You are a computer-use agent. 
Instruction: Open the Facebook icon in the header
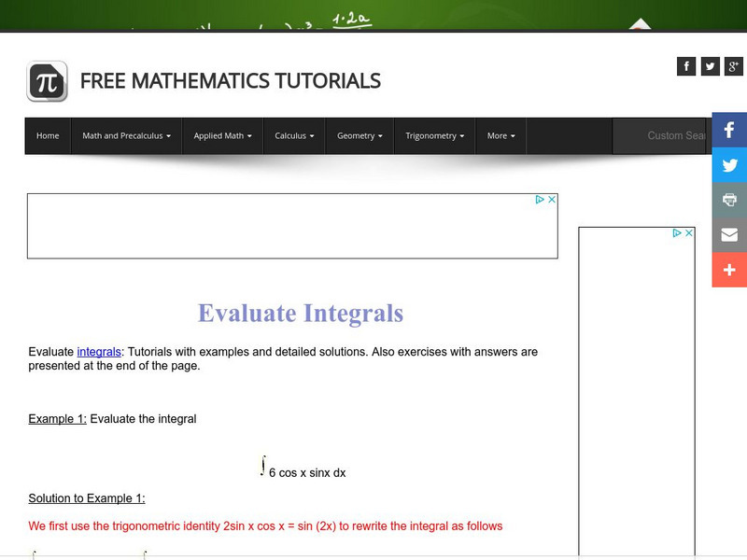click(x=686, y=66)
